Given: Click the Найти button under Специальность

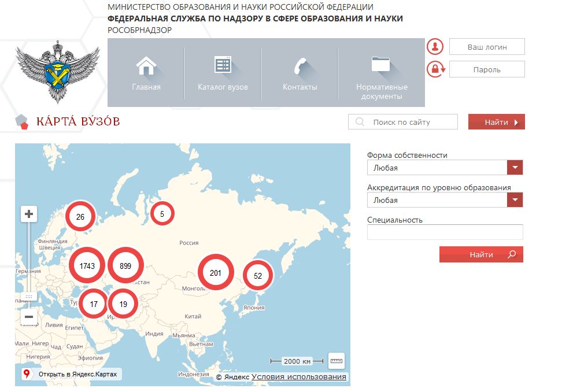Looking at the screenshot, I should 481,254.
